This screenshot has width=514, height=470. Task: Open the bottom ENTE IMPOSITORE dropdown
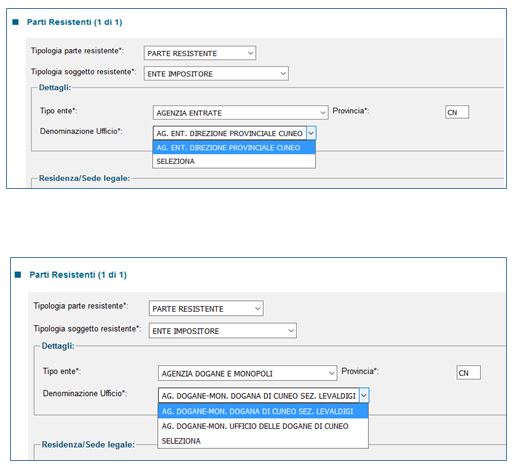pos(223,331)
